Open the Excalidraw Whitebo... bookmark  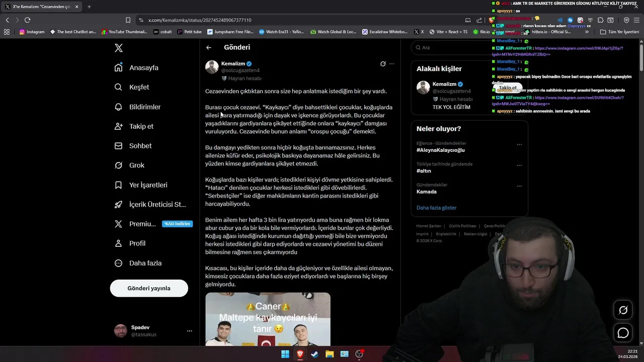(385, 32)
